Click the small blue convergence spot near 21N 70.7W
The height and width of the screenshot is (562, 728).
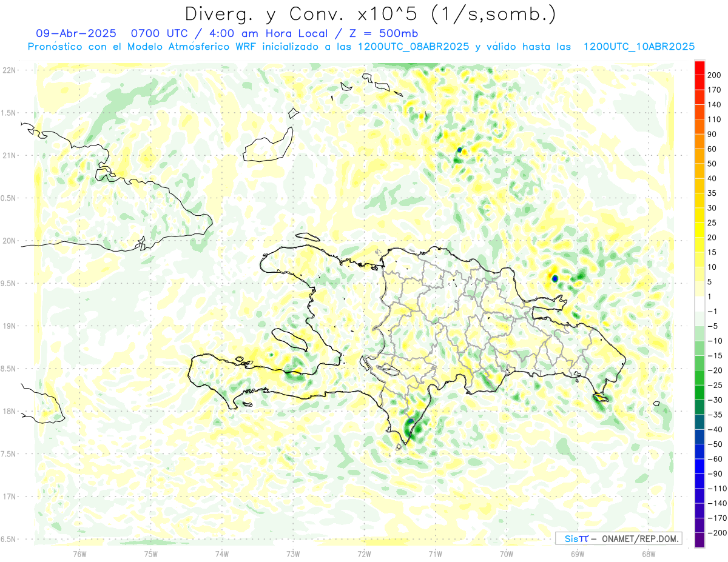point(460,149)
